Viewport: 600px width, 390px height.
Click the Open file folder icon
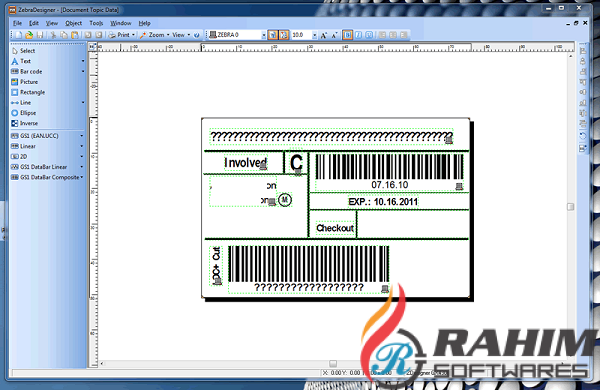(29, 35)
